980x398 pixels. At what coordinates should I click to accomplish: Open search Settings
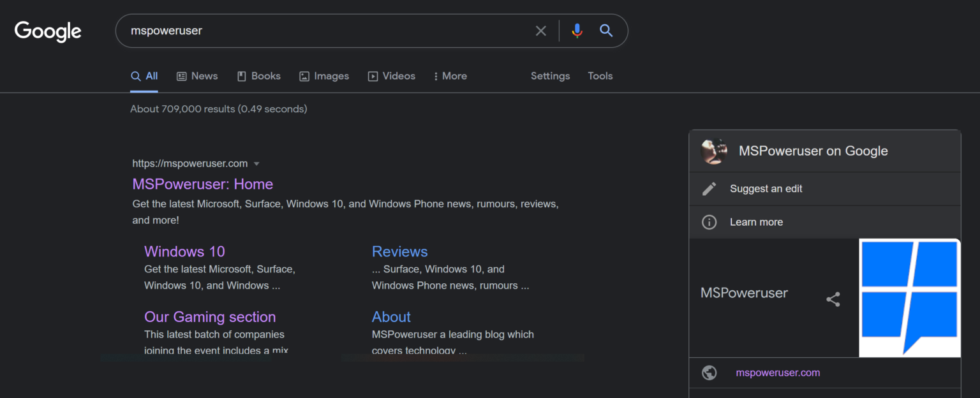coord(550,76)
